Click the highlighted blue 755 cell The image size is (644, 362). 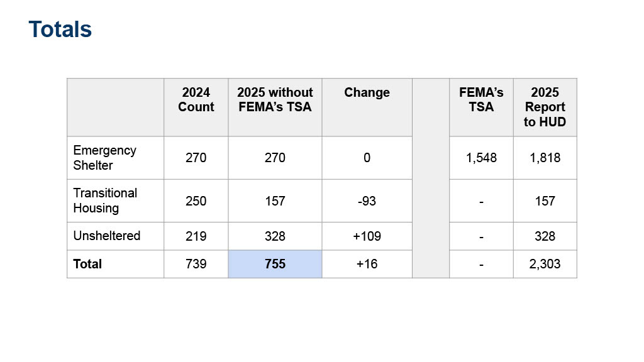point(275,264)
